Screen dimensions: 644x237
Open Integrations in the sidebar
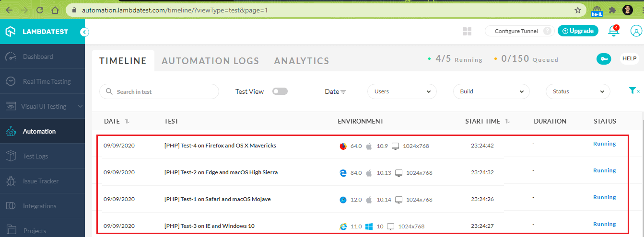tap(42, 206)
